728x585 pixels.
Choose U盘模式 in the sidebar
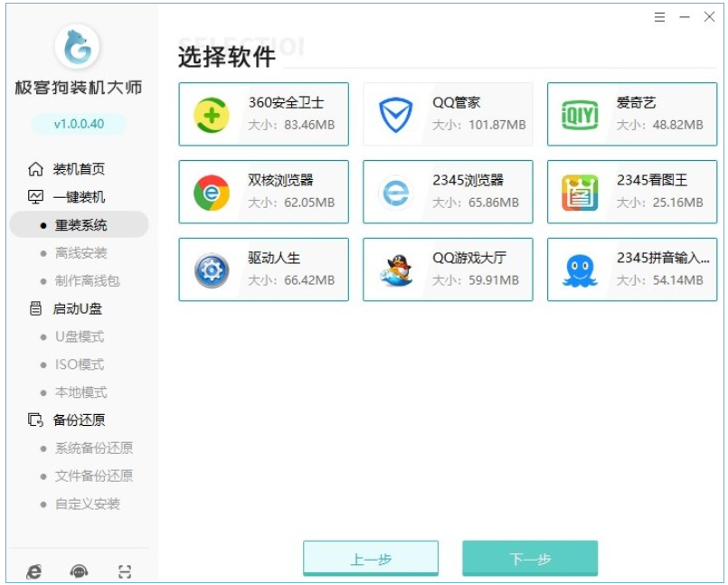pos(80,336)
